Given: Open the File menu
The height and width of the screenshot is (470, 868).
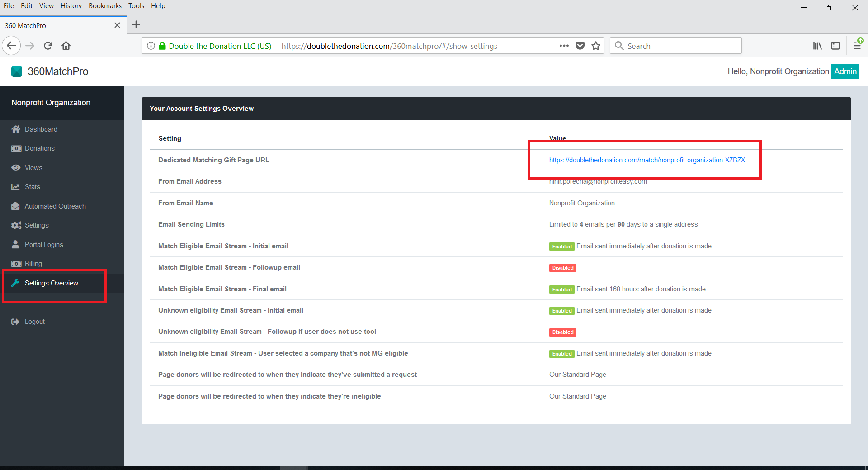Looking at the screenshot, I should [9, 6].
